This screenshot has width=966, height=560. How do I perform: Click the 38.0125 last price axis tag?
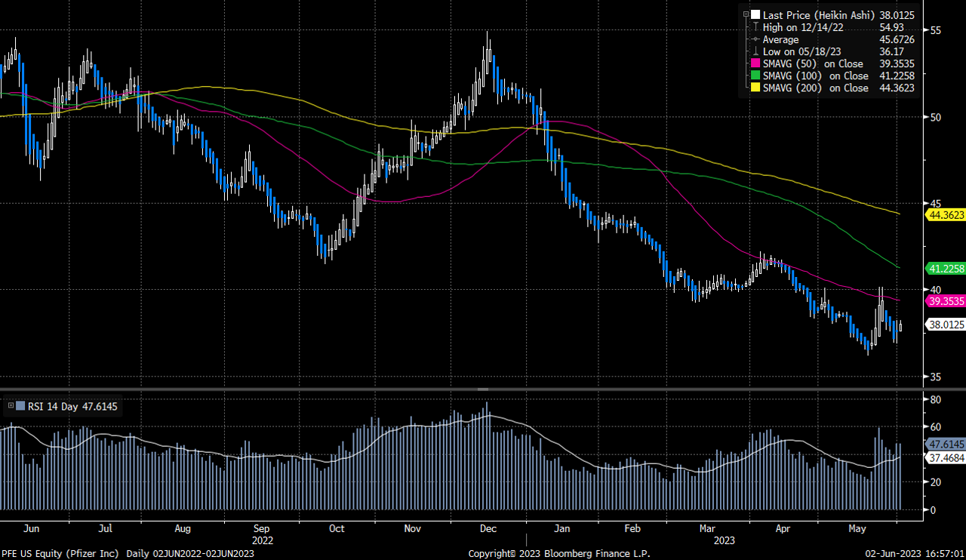[944, 325]
